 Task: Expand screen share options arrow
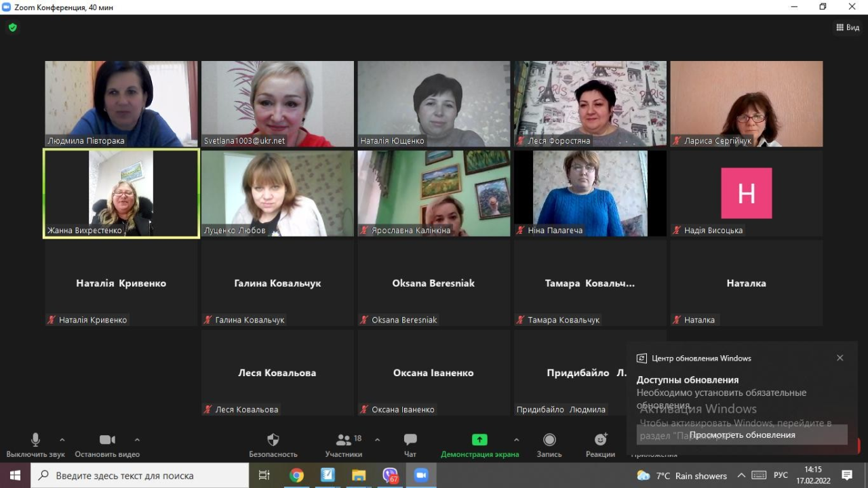tap(516, 439)
